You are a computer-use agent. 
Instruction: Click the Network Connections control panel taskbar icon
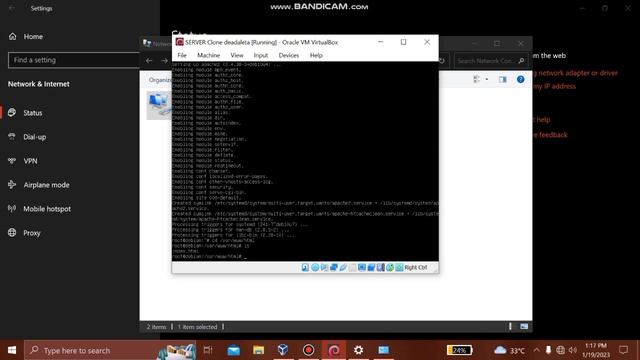384,350
